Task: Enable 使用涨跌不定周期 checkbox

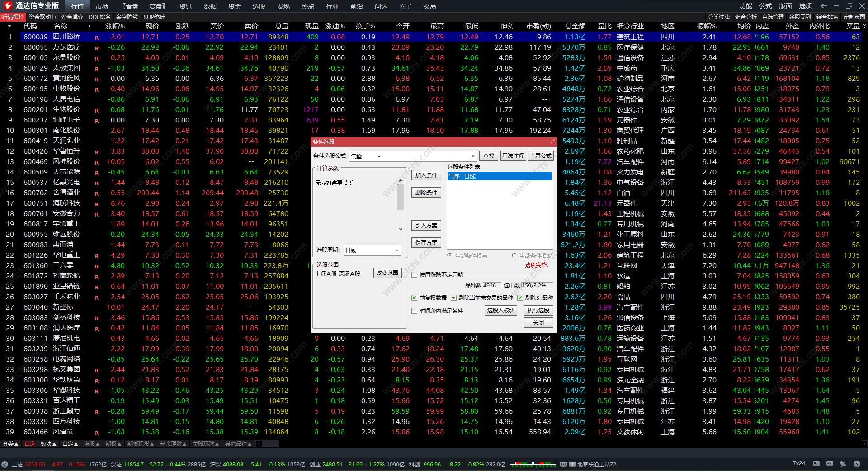Action: click(414, 274)
